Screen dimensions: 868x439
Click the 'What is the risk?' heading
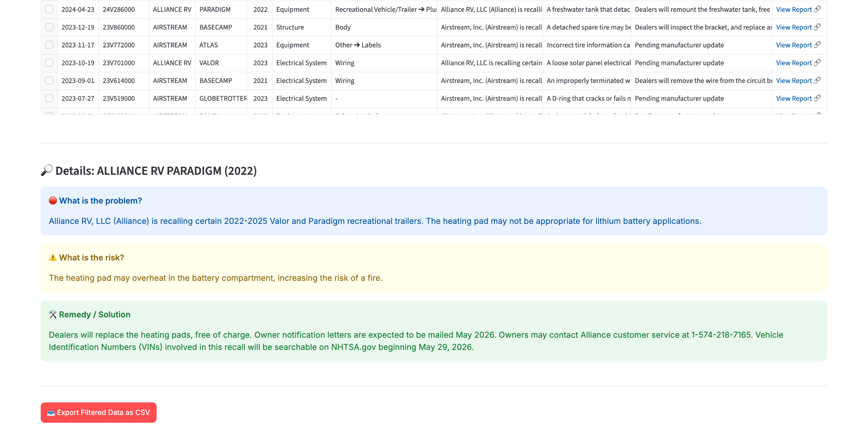pyautogui.click(x=92, y=257)
